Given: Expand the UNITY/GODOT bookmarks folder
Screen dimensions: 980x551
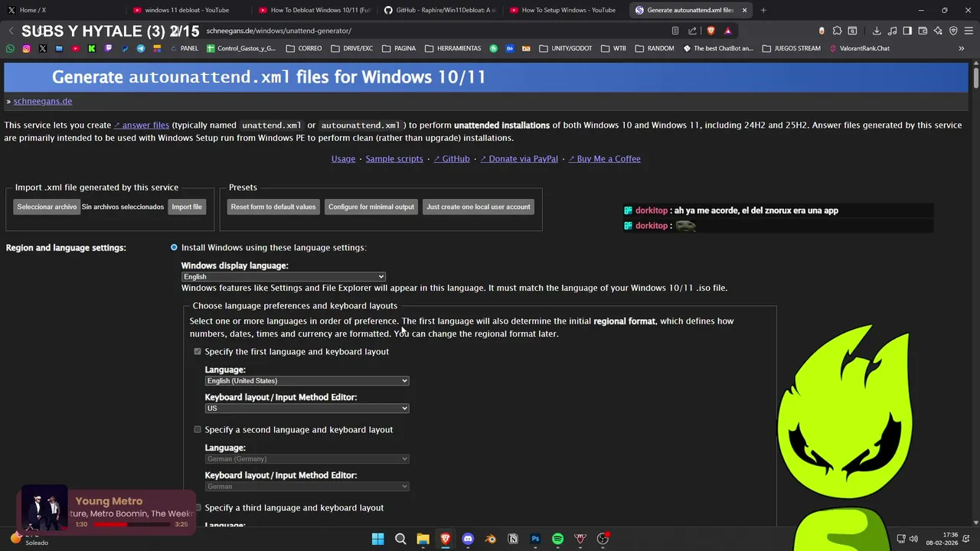Looking at the screenshot, I should (x=566, y=48).
